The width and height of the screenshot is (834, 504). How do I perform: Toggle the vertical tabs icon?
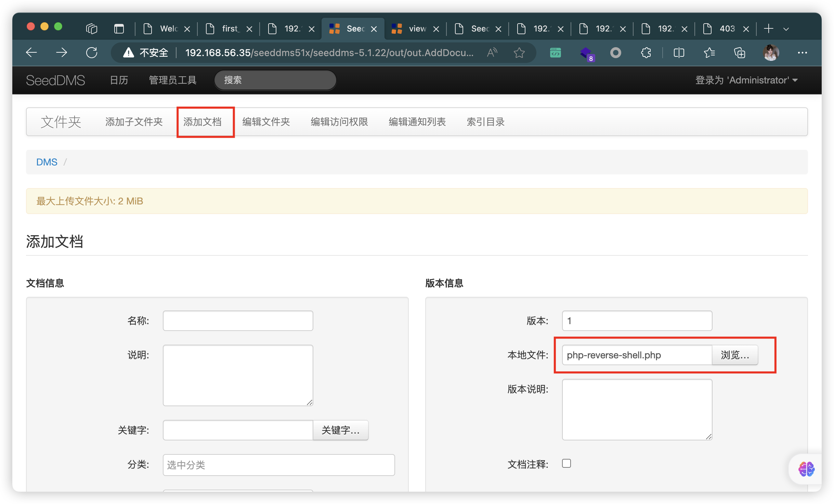[119, 29]
